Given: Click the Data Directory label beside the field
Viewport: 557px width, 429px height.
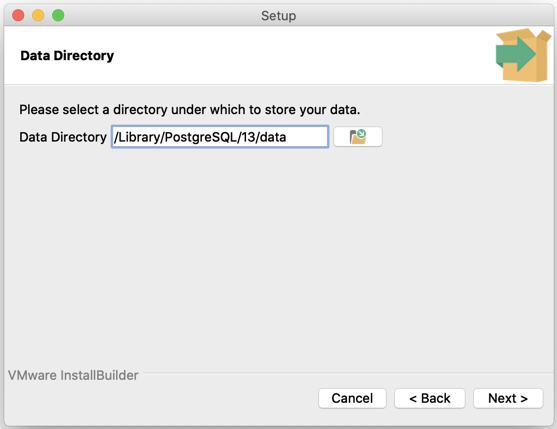Looking at the screenshot, I should [63, 137].
